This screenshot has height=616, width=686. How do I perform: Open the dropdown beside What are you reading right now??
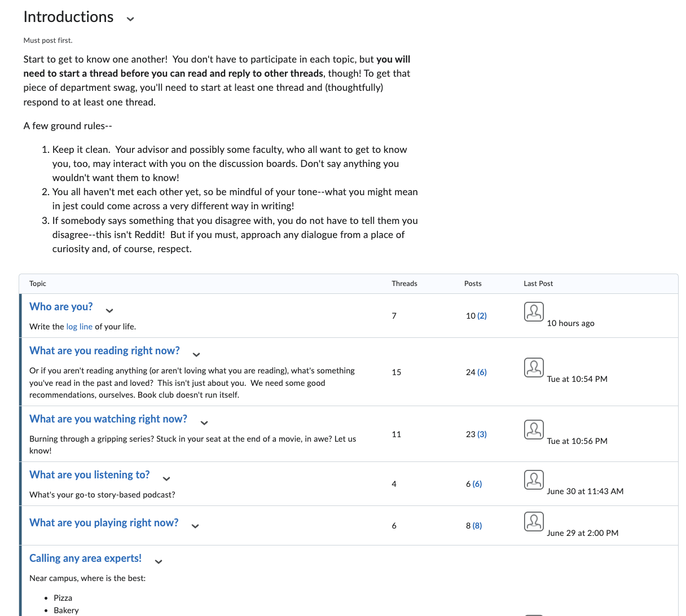[x=196, y=354]
